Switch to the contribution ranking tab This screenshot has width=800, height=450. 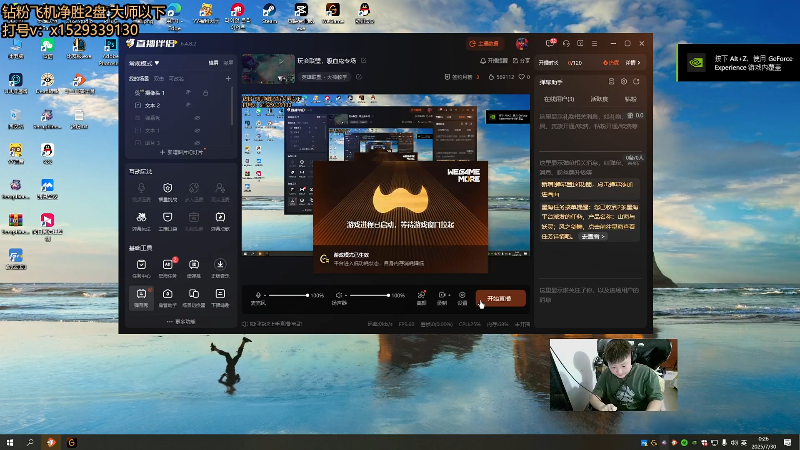pyautogui.click(x=599, y=99)
